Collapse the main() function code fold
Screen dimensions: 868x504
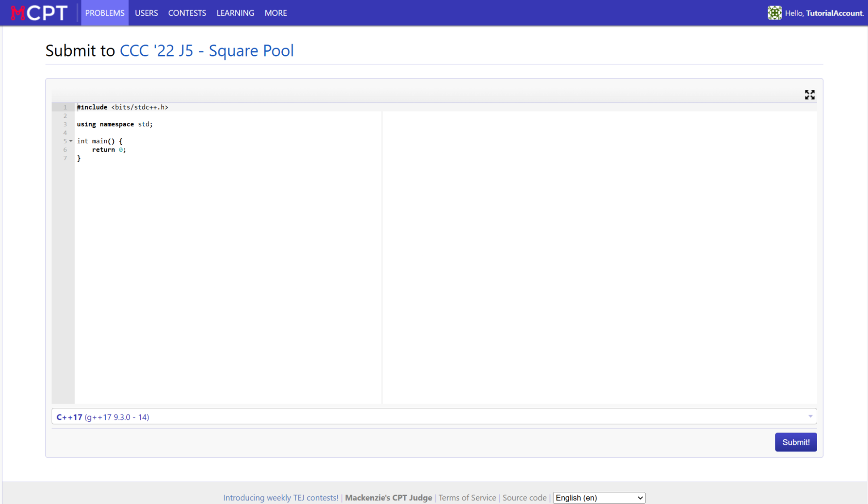click(x=71, y=141)
